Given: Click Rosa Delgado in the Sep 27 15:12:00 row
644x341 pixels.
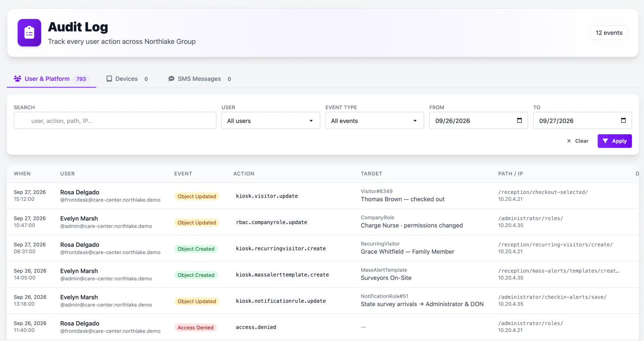Looking at the screenshot, I should pyautogui.click(x=80, y=192).
